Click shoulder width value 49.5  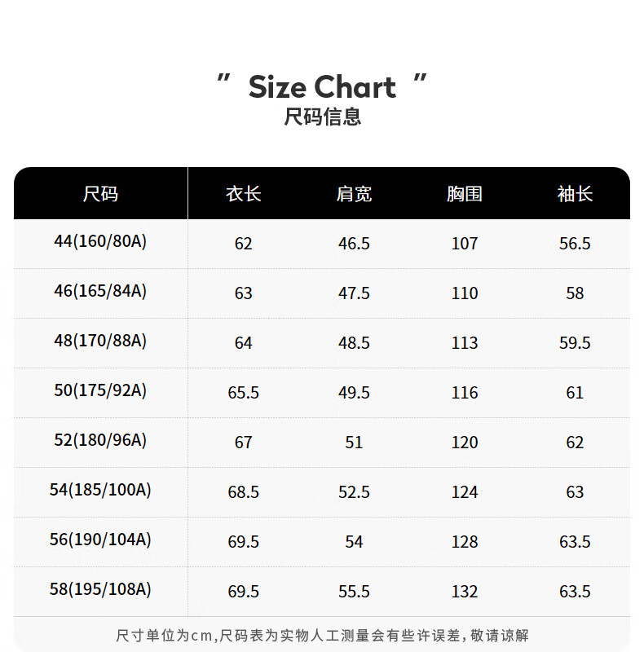coord(354,393)
